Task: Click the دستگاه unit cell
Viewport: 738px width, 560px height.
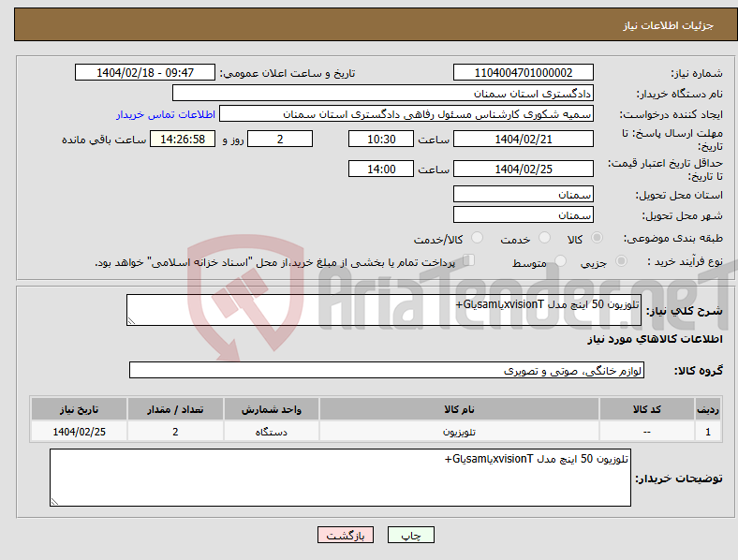Action: click(x=272, y=432)
